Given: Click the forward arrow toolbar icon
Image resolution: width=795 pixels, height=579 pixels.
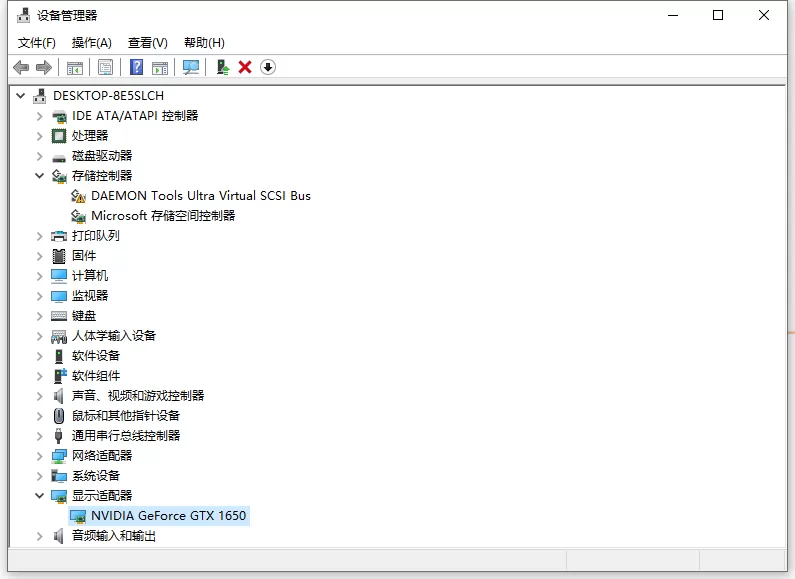Looking at the screenshot, I should click(44, 67).
